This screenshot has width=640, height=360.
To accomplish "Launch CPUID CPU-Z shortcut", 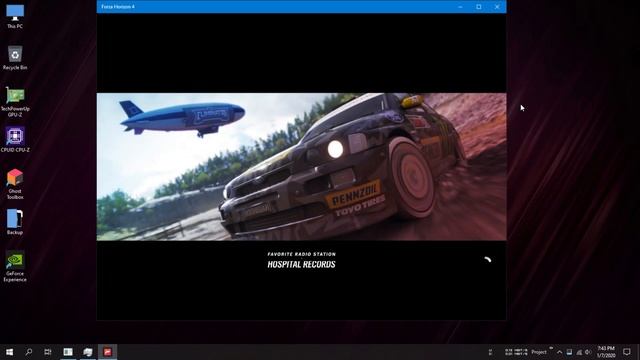I will (x=15, y=140).
